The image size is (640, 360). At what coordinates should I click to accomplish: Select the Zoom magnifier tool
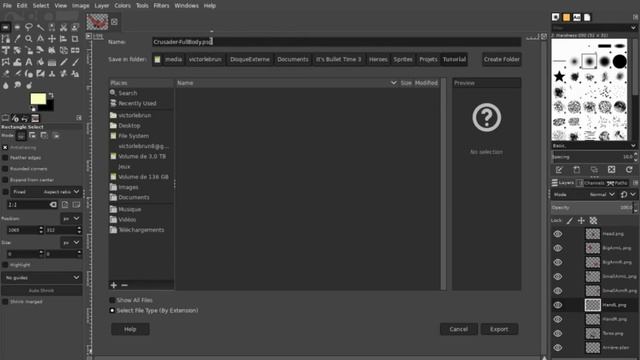(29, 39)
